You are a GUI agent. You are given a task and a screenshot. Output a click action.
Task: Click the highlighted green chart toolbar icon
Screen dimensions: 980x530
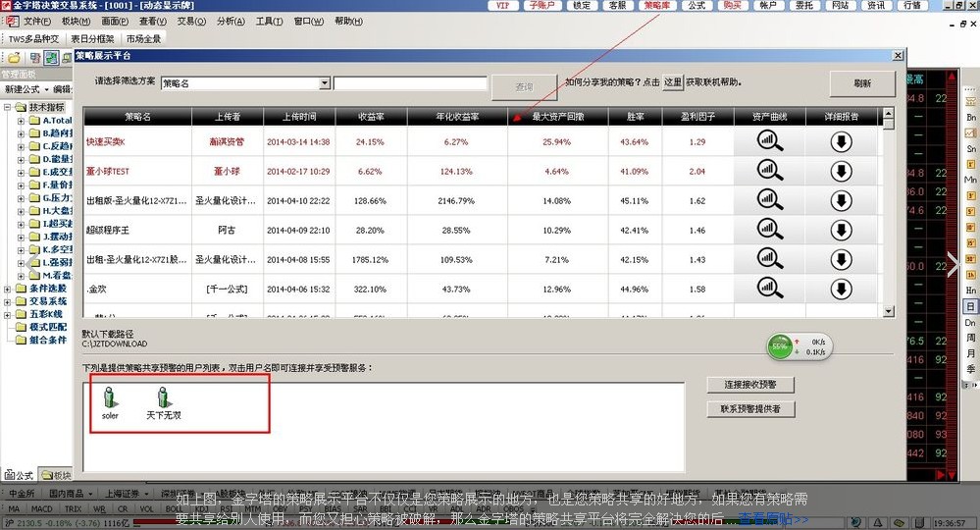pyautogui.click(x=51, y=58)
